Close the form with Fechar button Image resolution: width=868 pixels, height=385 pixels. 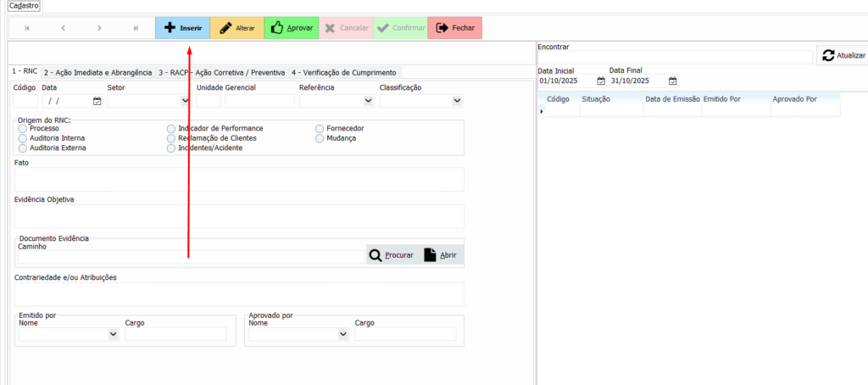pyautogui.click(x=454, y=28)
